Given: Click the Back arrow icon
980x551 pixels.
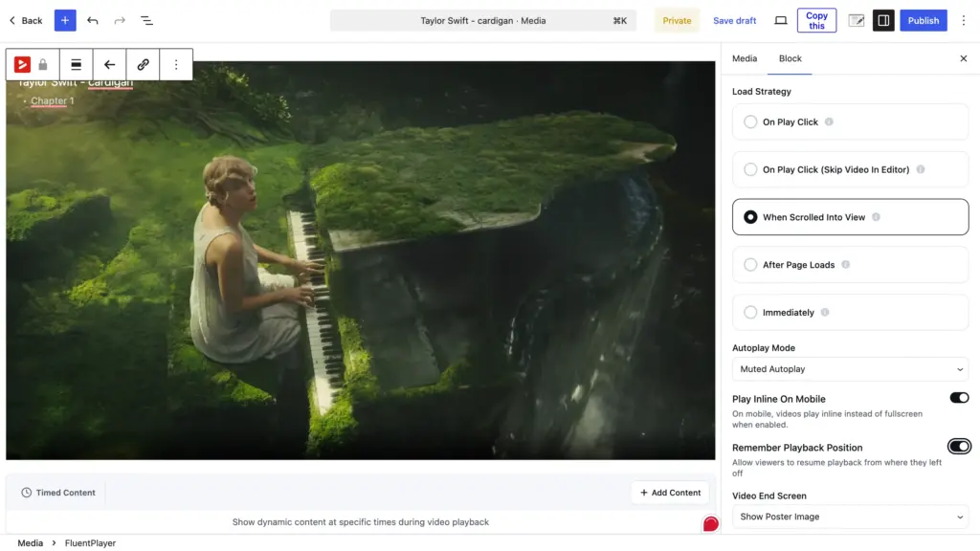Looking at the screenshot, I should (11, 21).
